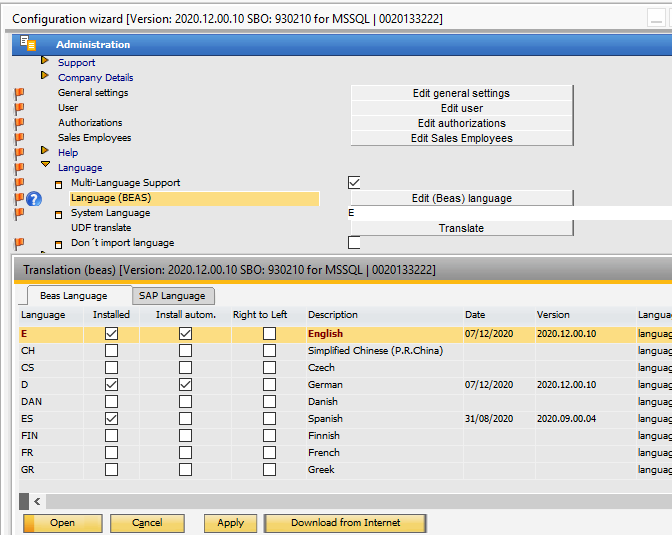Image resolution: width=672 pixels, height=535 pixels.
Task: Toggle the Multi-Language Support checkbox
Action: coord(354,182)
